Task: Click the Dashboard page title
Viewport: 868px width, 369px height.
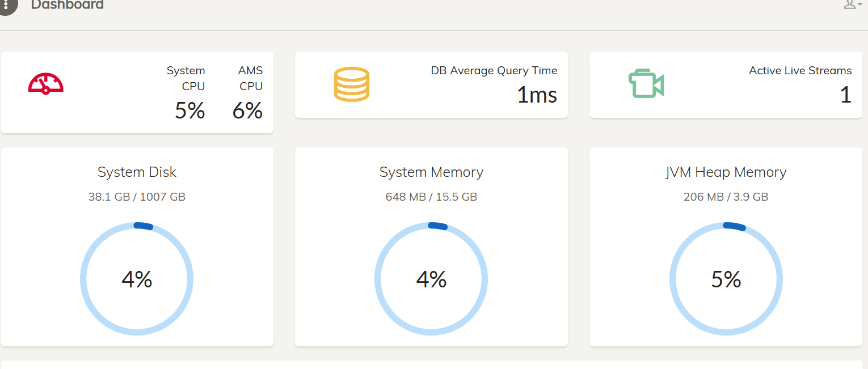Action: point(68,5)
